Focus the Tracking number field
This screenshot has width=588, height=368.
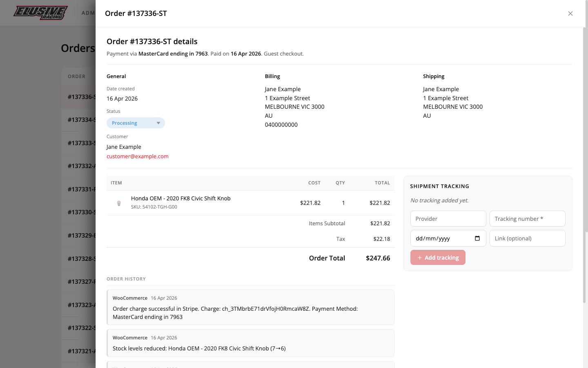[527, 219]
